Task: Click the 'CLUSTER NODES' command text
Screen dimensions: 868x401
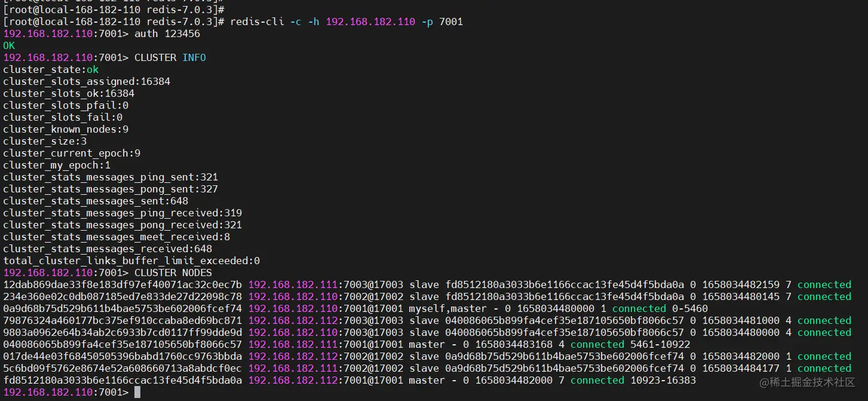Action: (173, 273)
